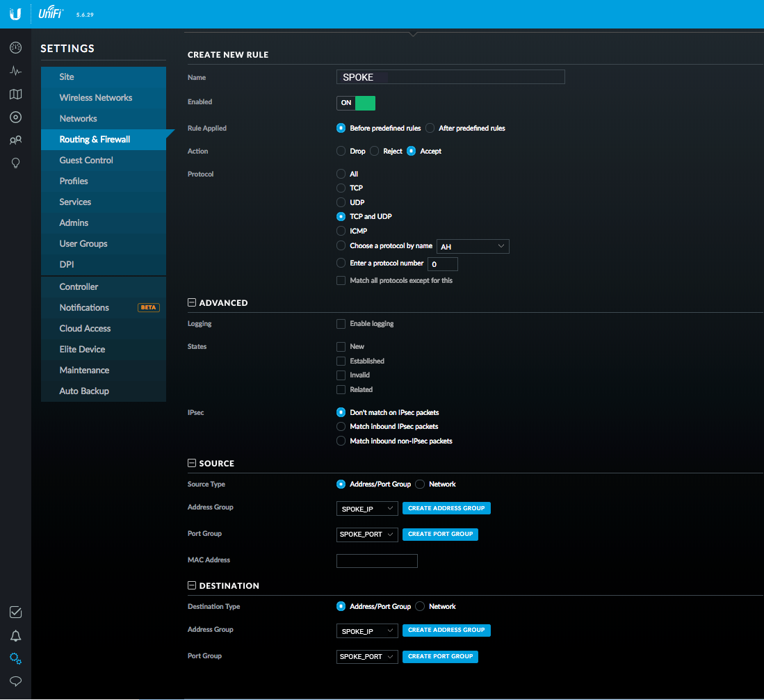The image size is (764, 700).
Task: Open the live chat support bubble icon
Action: (15, 681)
